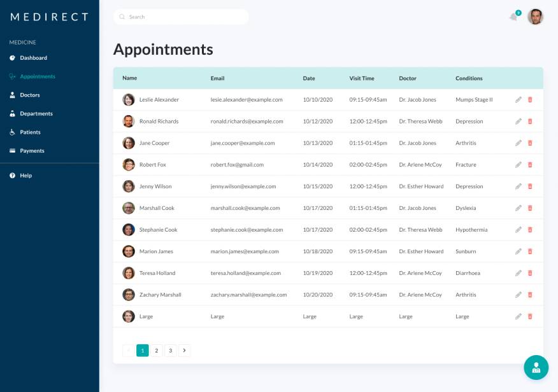Image resolution: width=558 pixels, height=392 pixels.
Task: Open the floating teal doctor chat button
Action: click(x=536, y=367)
